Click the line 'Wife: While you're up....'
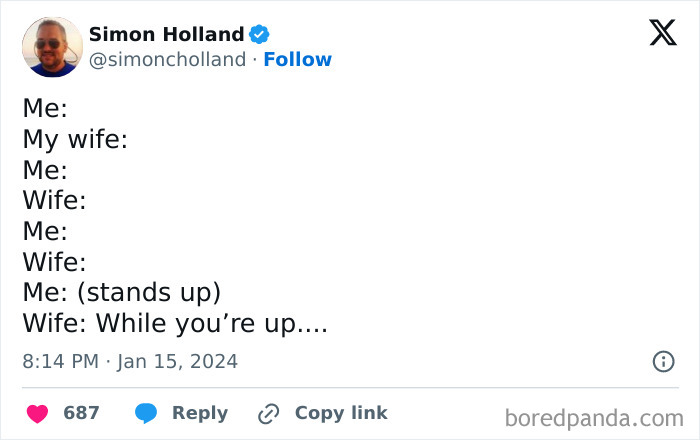Viewport: 700px width, 440px height. [175, 323]
